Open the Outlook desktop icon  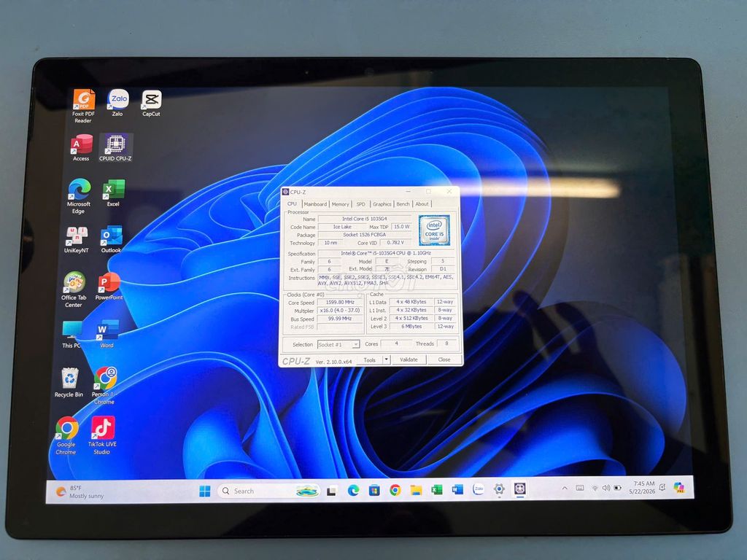112,239
